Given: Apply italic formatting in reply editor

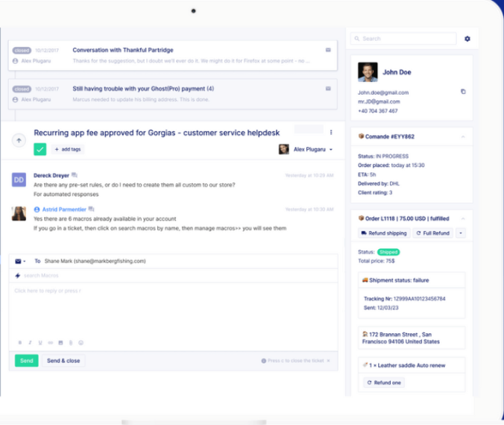Looking at the screenshot, I should (30, 343).
